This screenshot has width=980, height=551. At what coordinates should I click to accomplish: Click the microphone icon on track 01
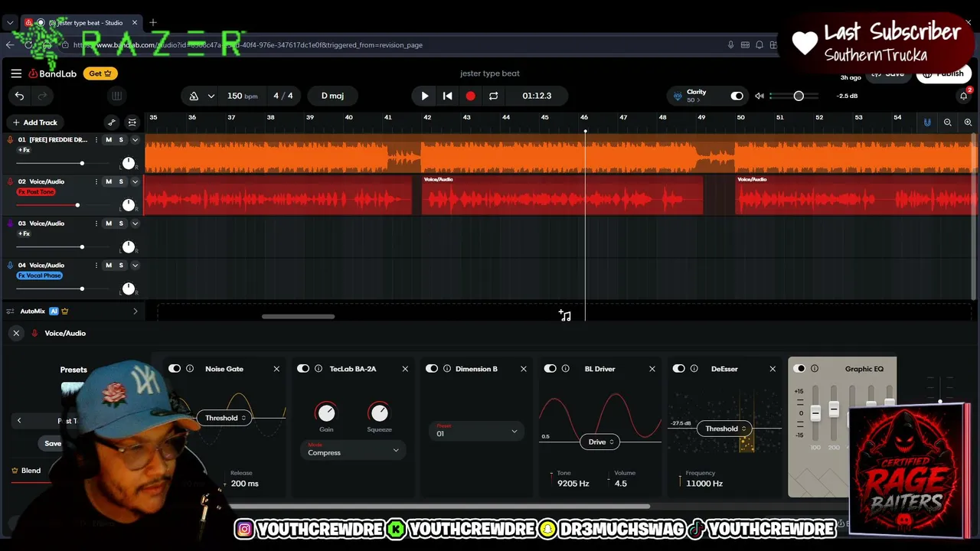click(x=10, y=140)
